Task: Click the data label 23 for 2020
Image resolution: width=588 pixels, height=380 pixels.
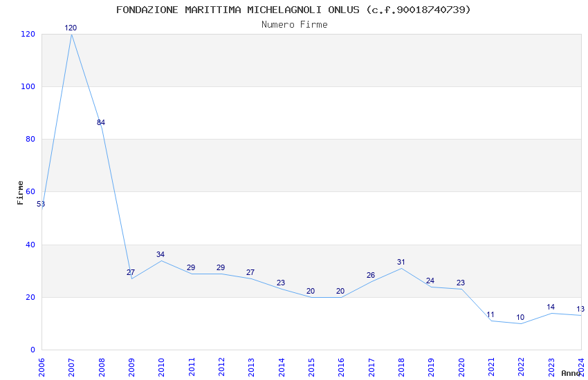Action: [x=461, y=283]
